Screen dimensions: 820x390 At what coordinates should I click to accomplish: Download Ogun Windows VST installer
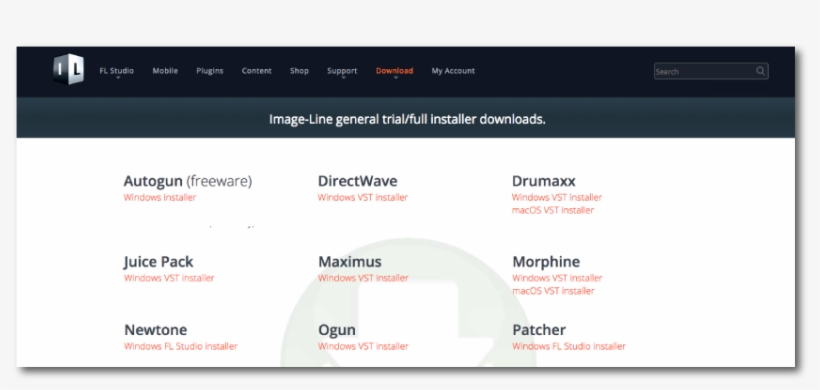point(363,346)
